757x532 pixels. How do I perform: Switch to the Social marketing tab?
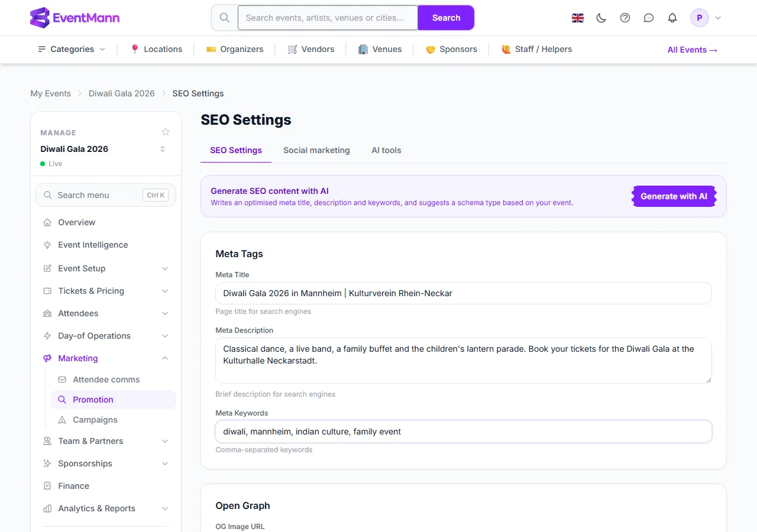coord(316,150)
